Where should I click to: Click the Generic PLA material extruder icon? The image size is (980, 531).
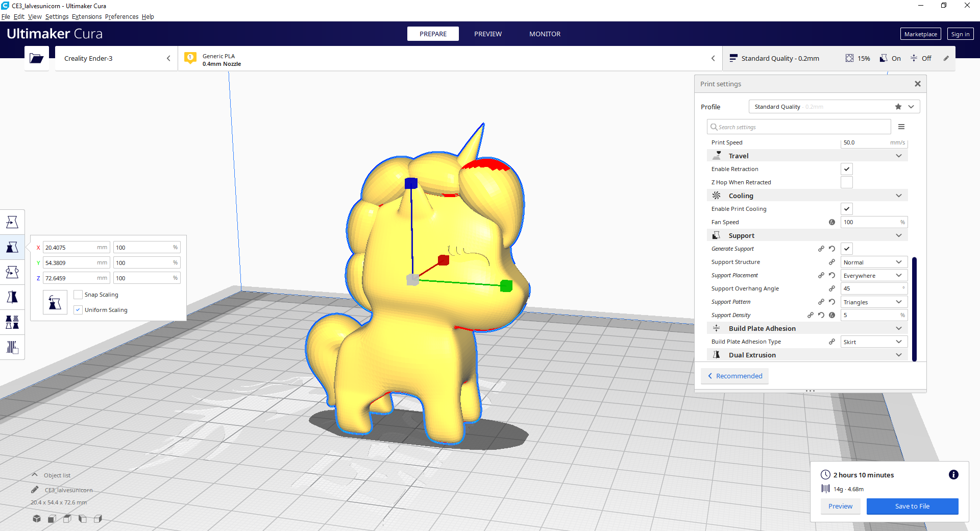point(190,58)
